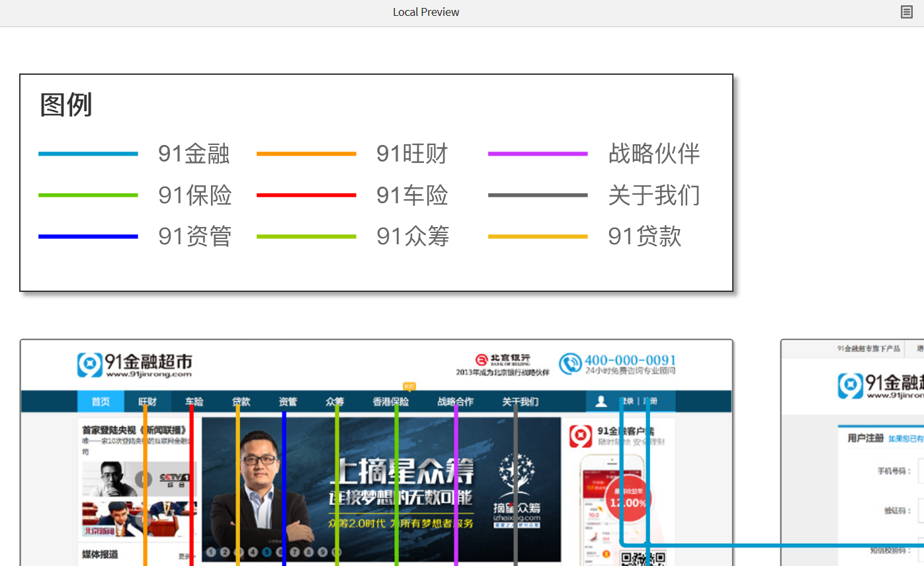The width and height of the screenshot is (924, 566).
Task: Open the 众筹 navigation item
Action: [x=335, y=402]
